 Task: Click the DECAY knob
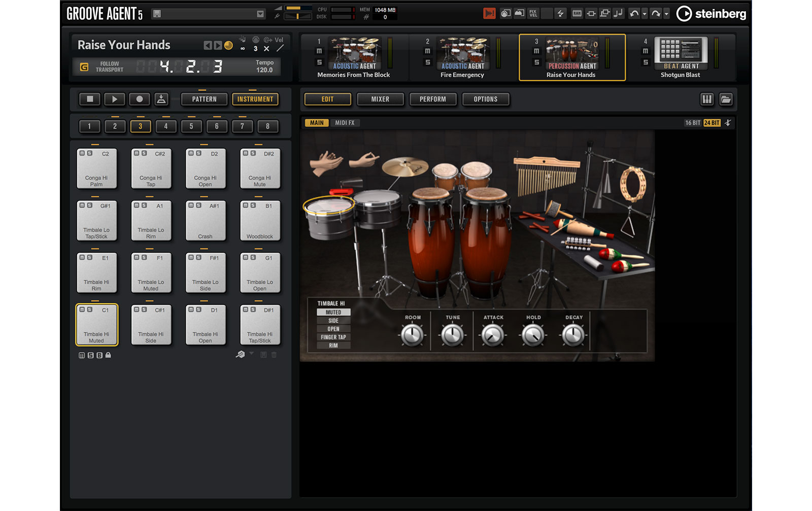tap(573, 335)
